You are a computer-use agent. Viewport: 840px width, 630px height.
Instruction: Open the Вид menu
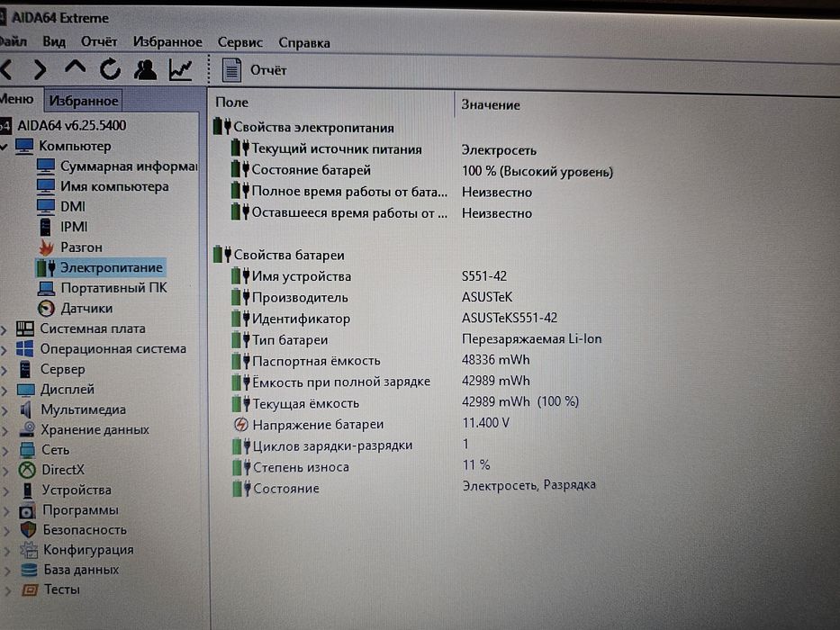coord(54,41)
